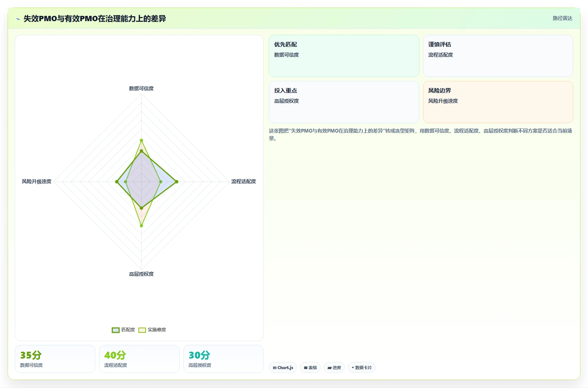Click the 30分 score card
The width and height of the screenshot is (588, 388).
[x=223, y=359]
